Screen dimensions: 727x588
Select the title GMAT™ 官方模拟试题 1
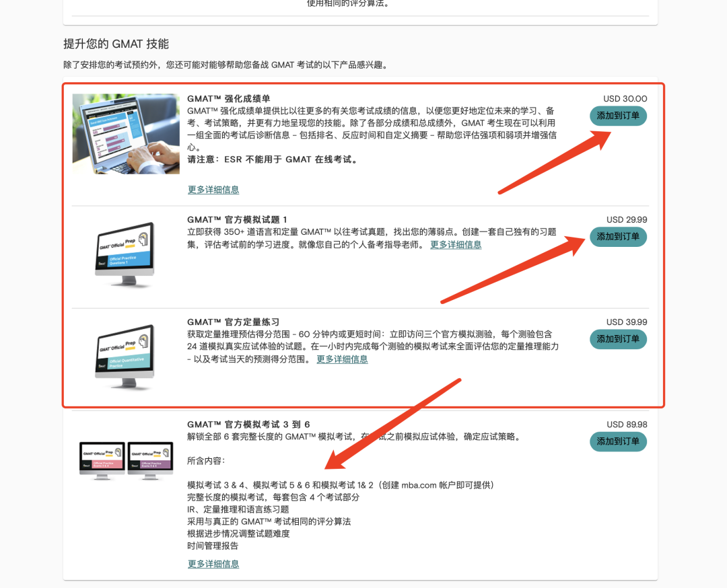pos(237,219)
